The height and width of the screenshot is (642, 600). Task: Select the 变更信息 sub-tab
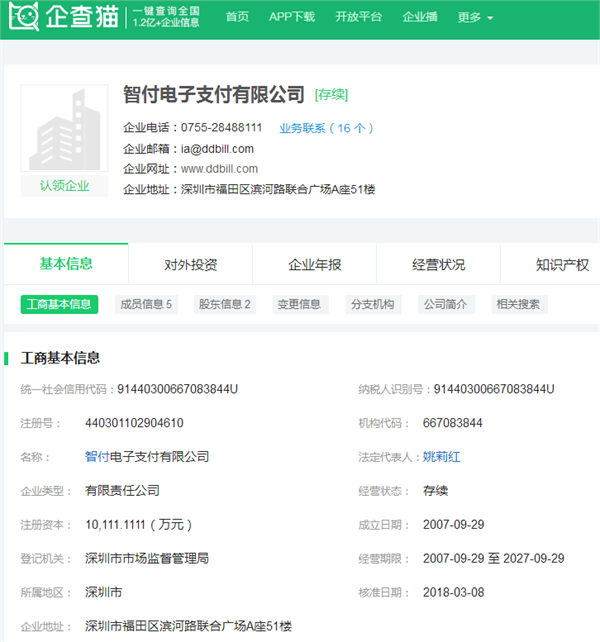pos(298,304)
